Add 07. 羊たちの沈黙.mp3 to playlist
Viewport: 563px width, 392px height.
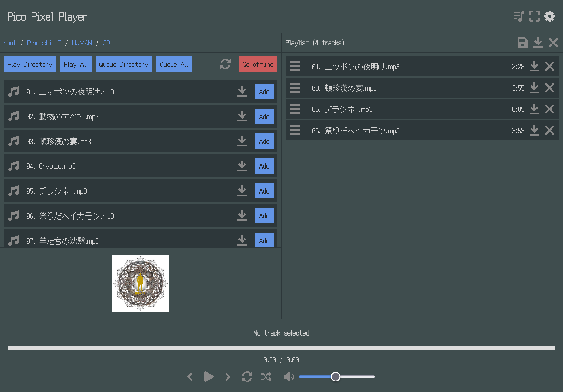pos(264,240)
